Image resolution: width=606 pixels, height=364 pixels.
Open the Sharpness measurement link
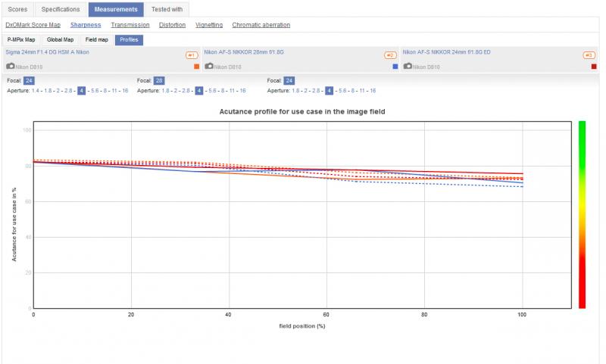[x=86, y=25]
